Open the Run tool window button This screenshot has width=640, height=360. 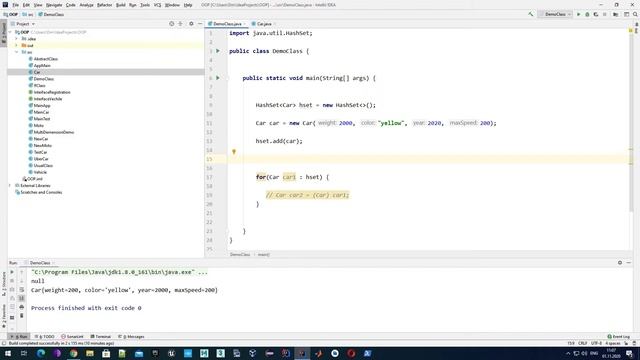point(19,337)
